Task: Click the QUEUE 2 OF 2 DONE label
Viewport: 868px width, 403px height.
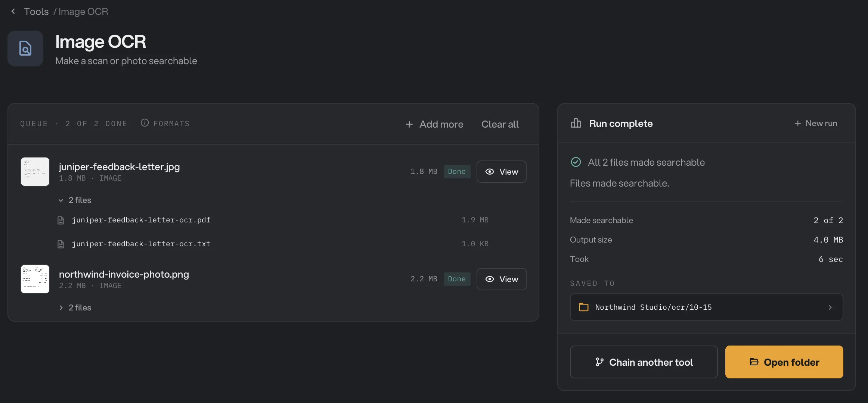Action: coord(74,124)
